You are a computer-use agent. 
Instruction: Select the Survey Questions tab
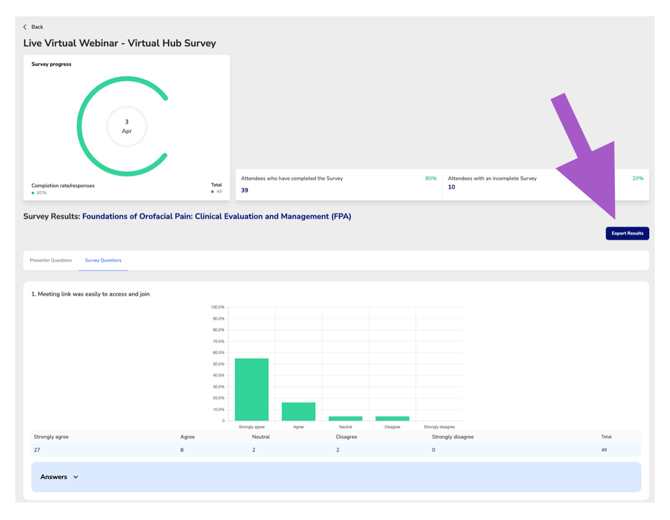click(x=103, y=260)
